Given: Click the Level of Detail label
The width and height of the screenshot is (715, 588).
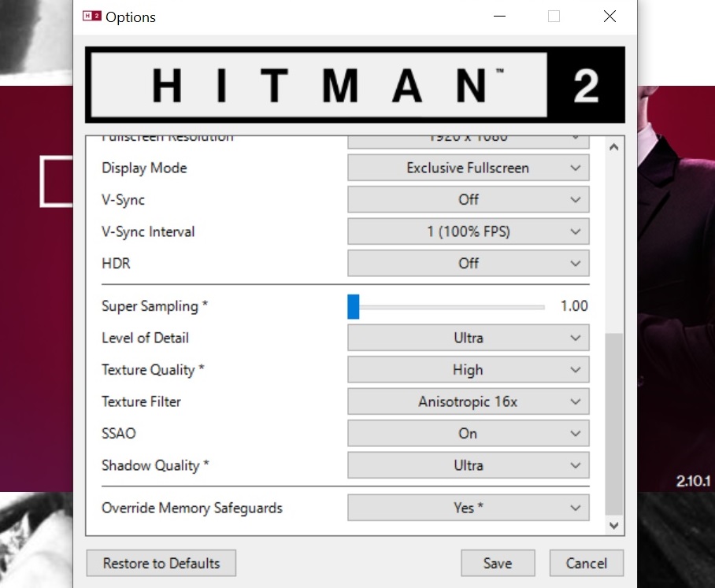Looking at the screenshot, I should (x=145, y=338).
